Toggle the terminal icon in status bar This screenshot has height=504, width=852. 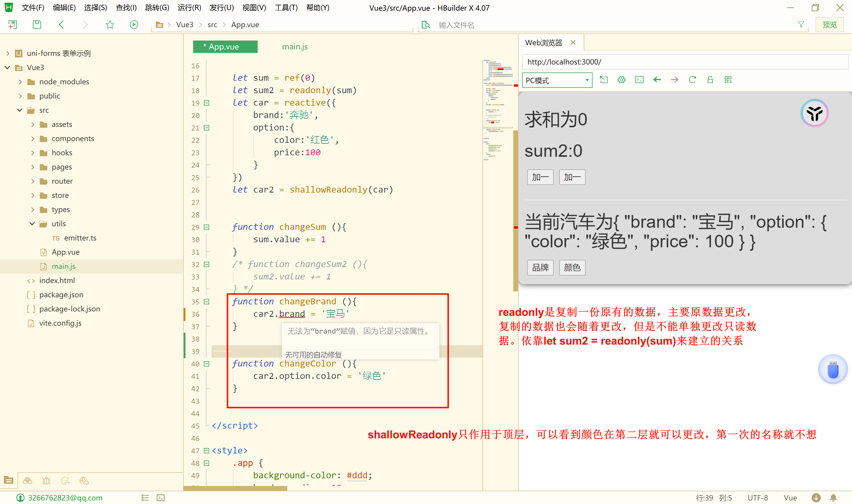click(161, 497)
